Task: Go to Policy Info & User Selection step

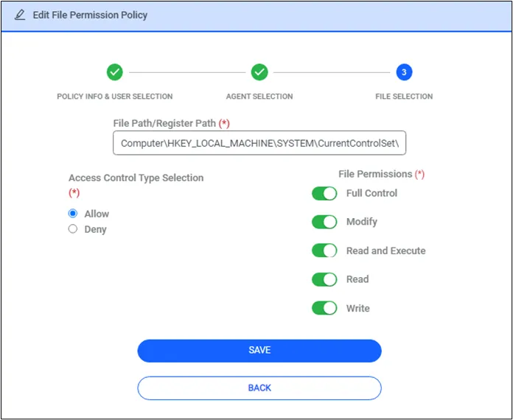Action: pyautogui.click(x=114, y=72)
